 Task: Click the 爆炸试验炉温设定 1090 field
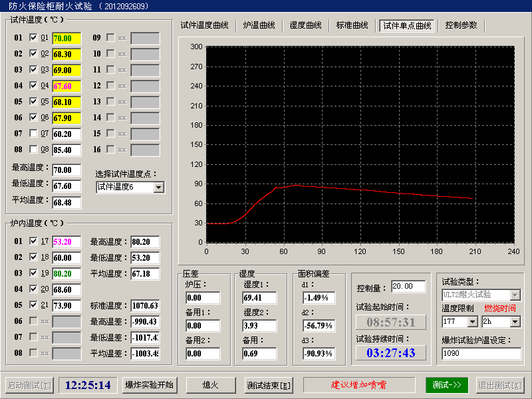481,353
